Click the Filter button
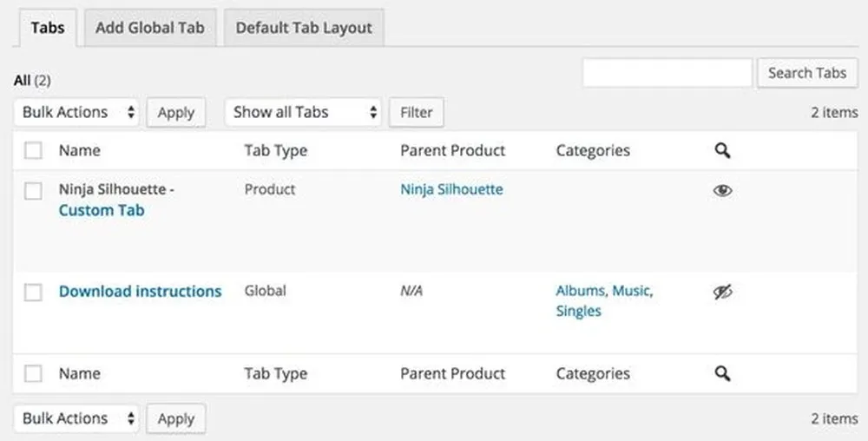The height and width of the screenshot is (441, 868). coord(417,113)
